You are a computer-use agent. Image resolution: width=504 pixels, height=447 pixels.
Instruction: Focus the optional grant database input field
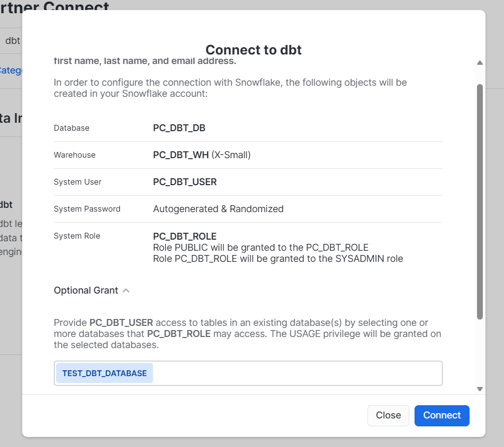pyautogui.click(x=248, y=373)
